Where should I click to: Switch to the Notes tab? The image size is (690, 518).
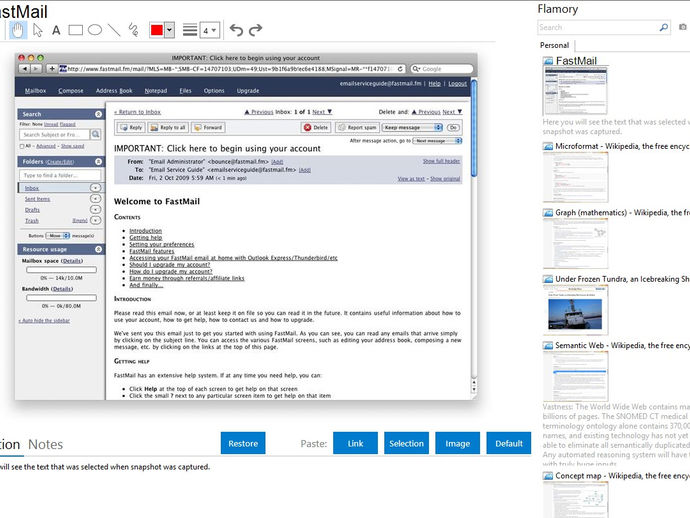click(x=45, y=445)
